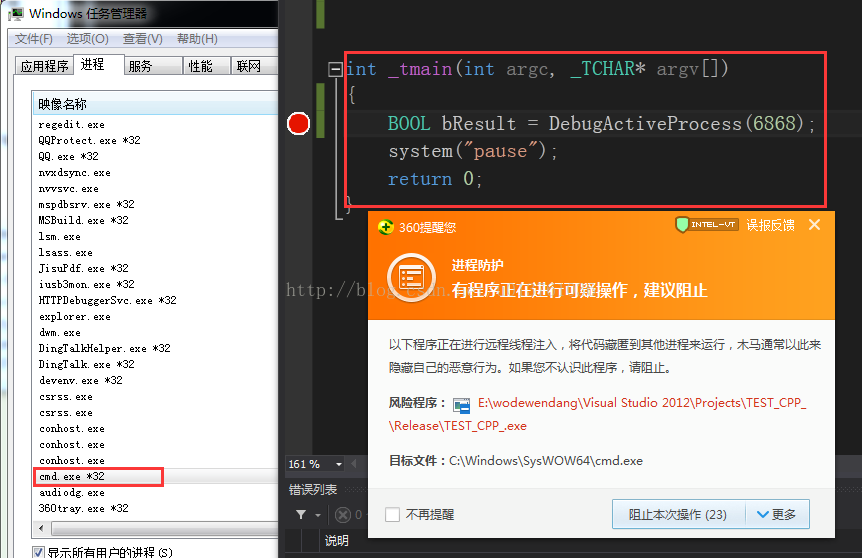
Task: Click the return 0 code line
Action: coord(434,179)
